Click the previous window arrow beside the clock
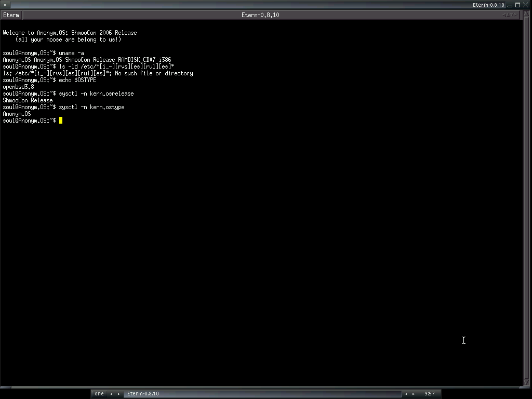This screenshot has width=532, height=399. pos(406,394)
